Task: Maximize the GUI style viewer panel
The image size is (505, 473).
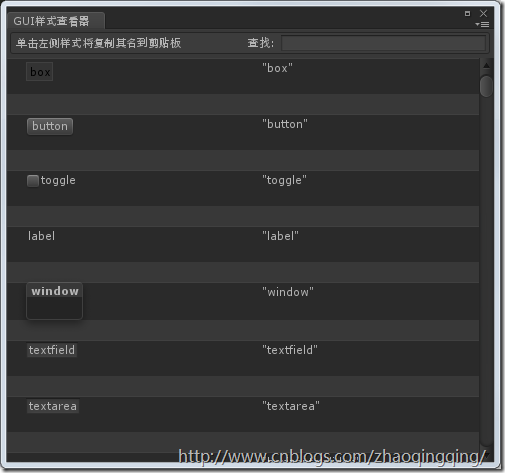Action: click(467, 13)
